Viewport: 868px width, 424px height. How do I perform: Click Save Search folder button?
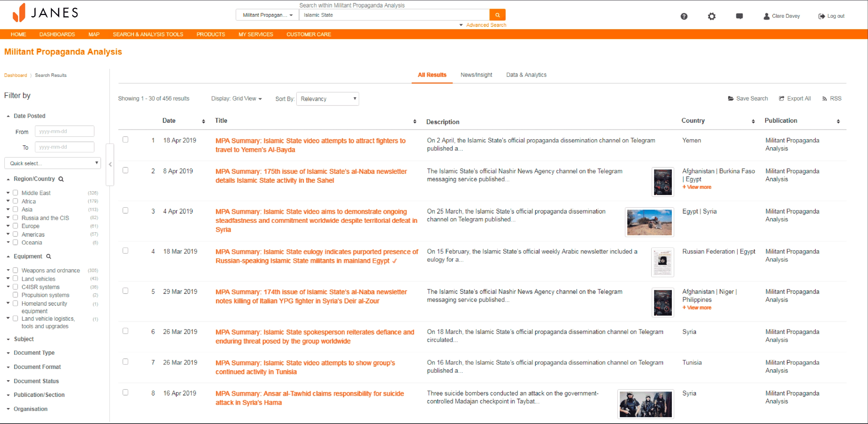point(748,98)
